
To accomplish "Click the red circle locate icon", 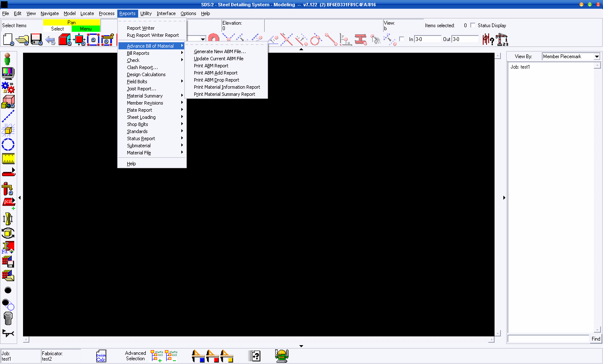I will coord(315,40).
